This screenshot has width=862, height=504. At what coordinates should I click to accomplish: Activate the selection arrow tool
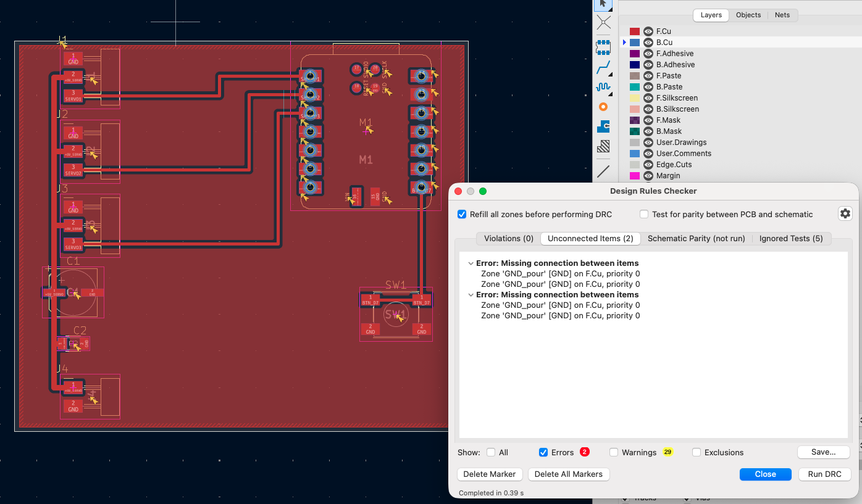tap(603, 4)
